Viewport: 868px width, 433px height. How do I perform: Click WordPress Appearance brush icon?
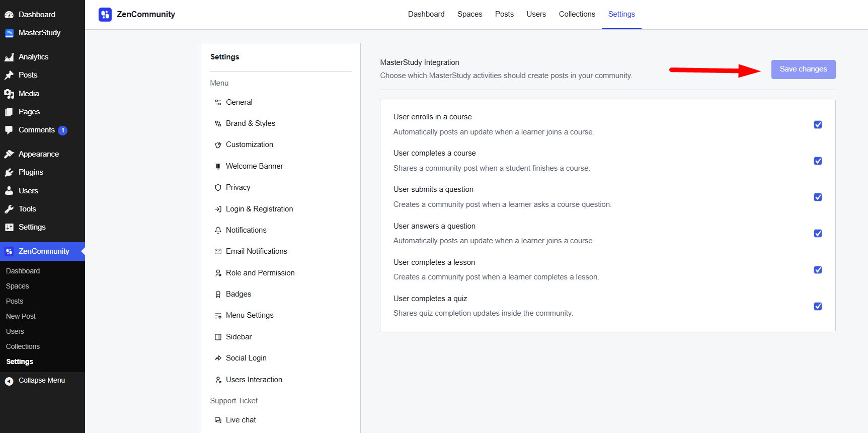tap(9, 154)
